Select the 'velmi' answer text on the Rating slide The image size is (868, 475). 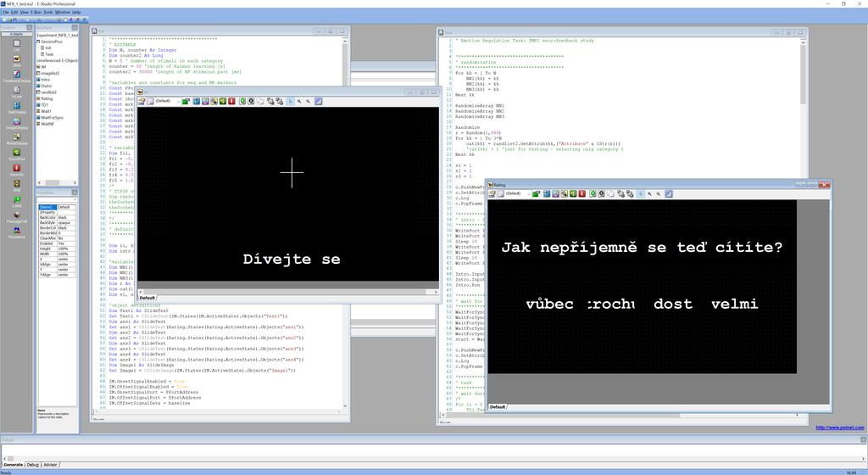point(735,304)
